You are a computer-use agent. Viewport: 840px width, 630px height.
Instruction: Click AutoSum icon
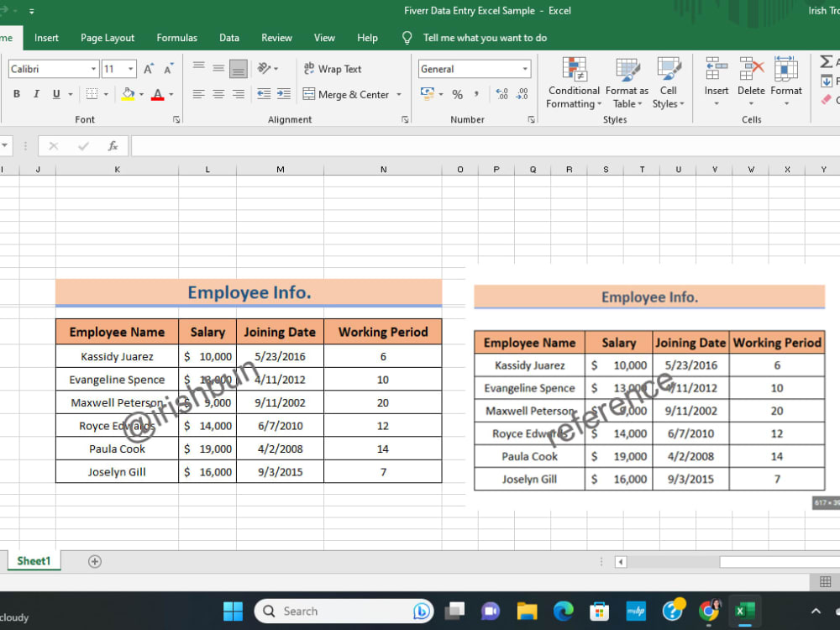pyautogui.click(x=827, y=61)
